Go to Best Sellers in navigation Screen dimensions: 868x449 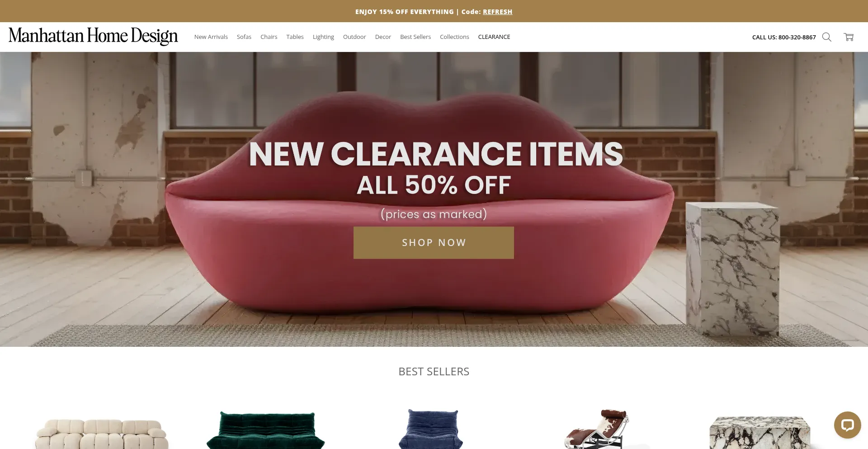415,37
